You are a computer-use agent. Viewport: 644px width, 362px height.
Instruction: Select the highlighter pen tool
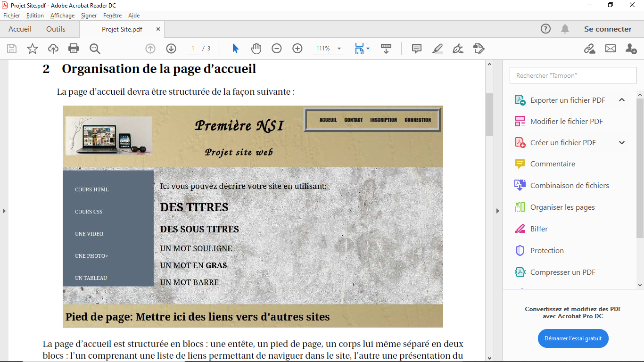437,49
